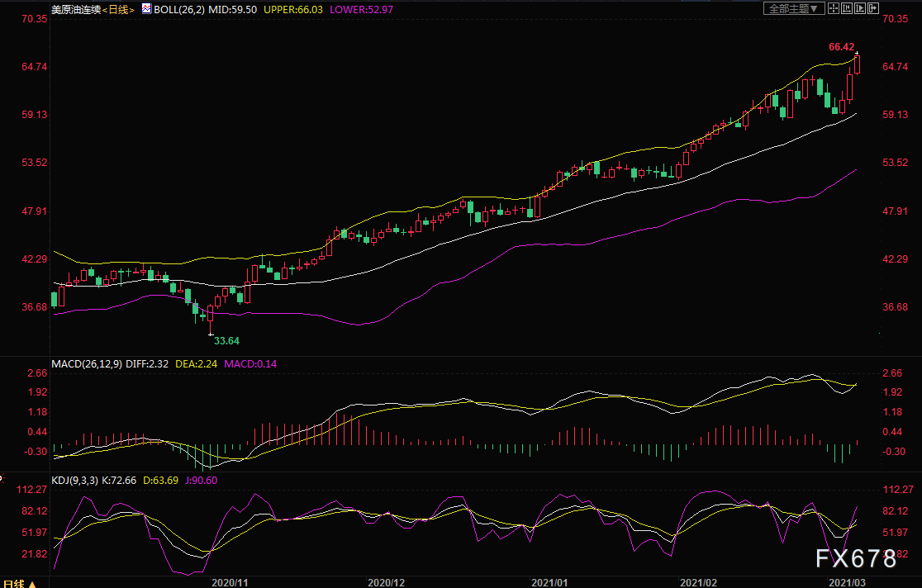Click the 2021/01 date marker on timeline
This screenshot has height=588, width=922.
[549, 581]
